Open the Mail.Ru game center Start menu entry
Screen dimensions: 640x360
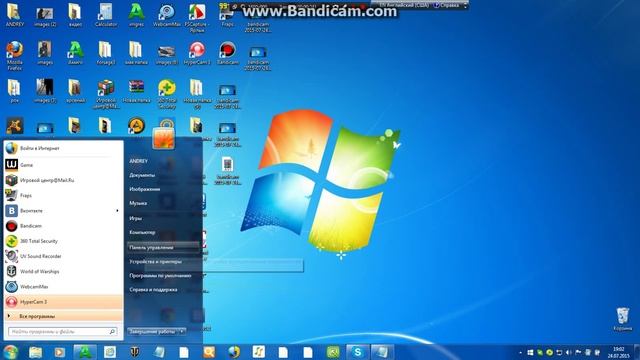(63, 180)
